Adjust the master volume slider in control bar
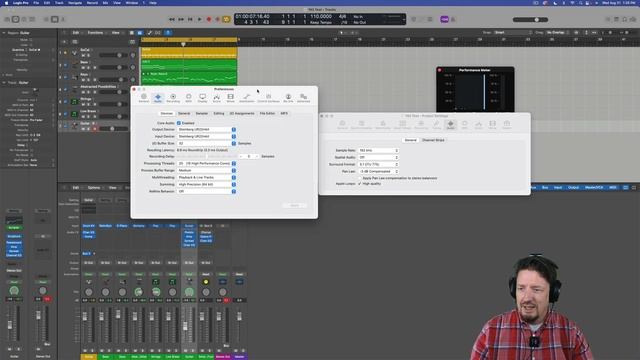Screen dimensions: 640x360 coord(531,20)
